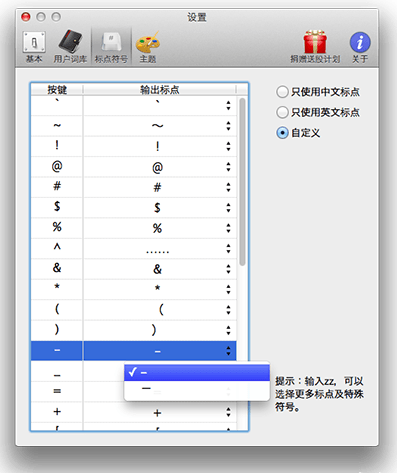Screen dimensions: 397x473
Task: Select the _ key cell below highlighted row
Action: click(57, 372)
